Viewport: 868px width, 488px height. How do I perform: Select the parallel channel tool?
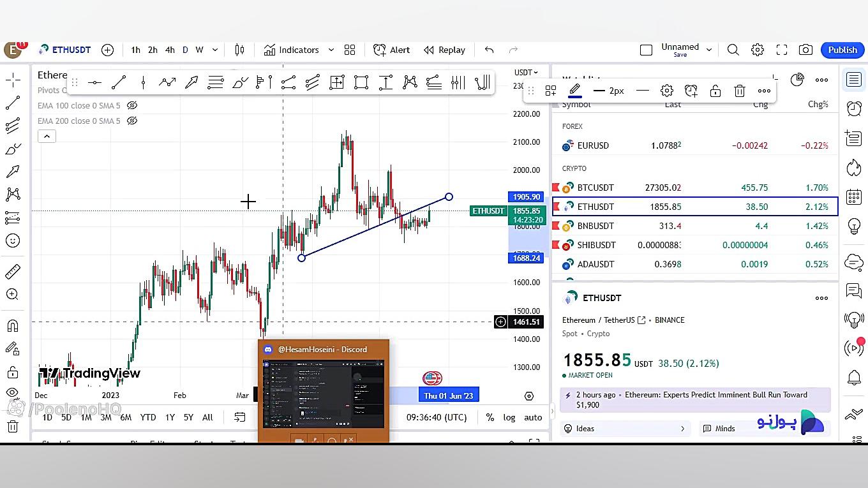313,82
